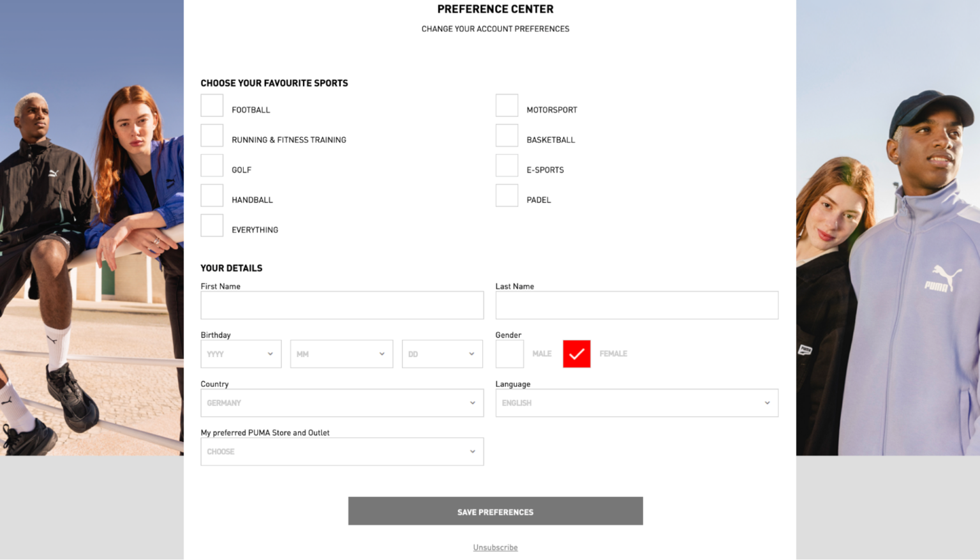Enable the EVERYTHING sports option
Viewport: 980px width, 560px height.
(x=211, y=225)
